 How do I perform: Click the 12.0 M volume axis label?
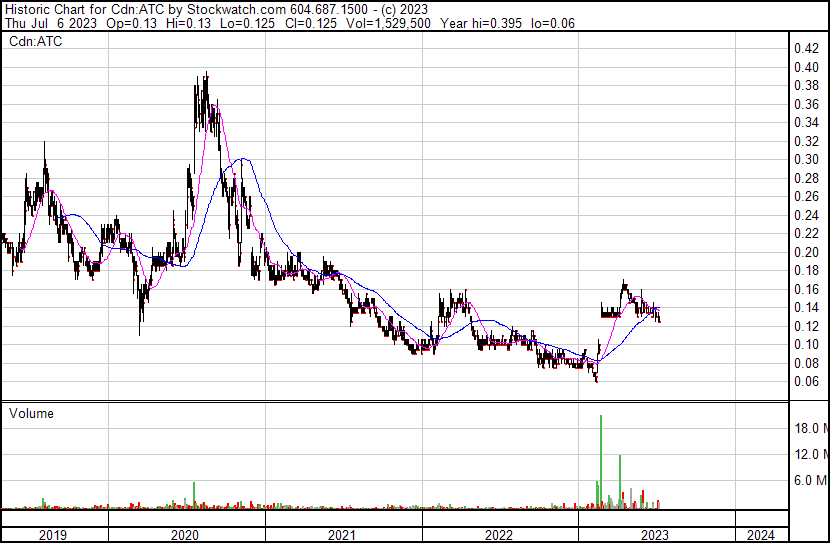(810, 454)
